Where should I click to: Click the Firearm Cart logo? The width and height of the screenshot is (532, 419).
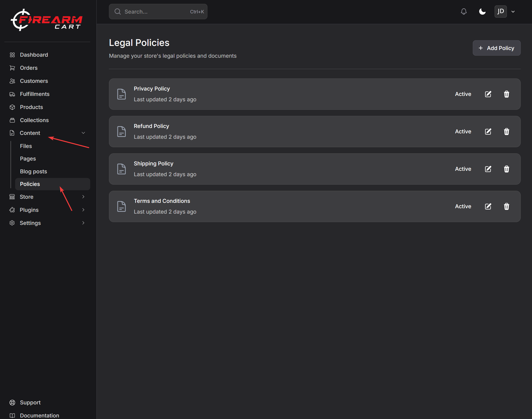[x=46, y=20]
